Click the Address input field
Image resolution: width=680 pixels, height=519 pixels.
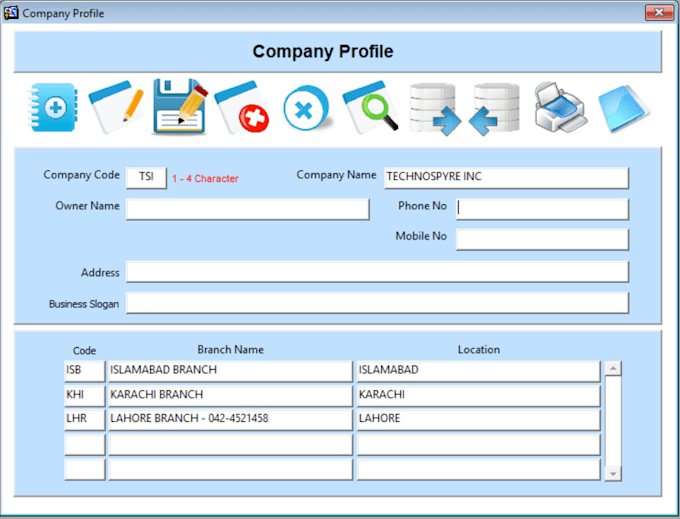pyautogui.click(x=377, y=271)
